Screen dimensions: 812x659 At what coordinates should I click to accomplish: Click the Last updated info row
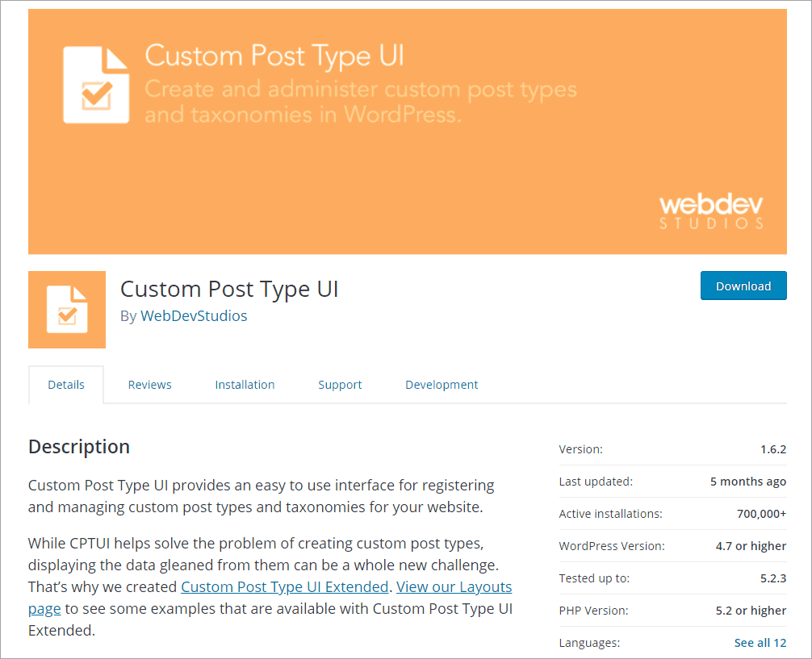(672, 482)
